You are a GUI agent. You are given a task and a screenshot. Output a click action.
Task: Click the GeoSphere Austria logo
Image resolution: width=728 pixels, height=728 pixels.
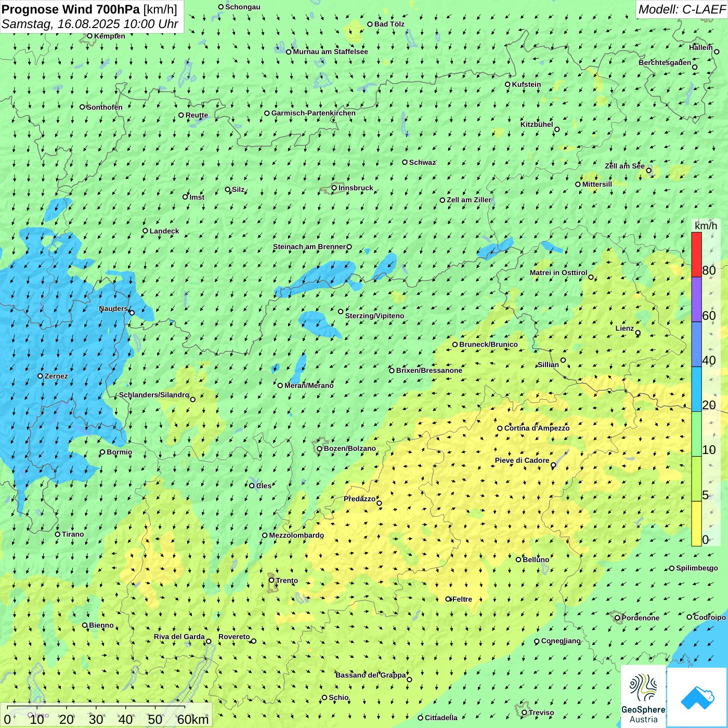coord(643,697)
